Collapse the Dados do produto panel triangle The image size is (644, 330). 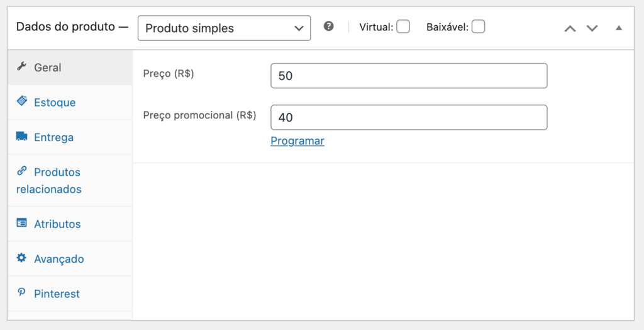pos(619,28)
